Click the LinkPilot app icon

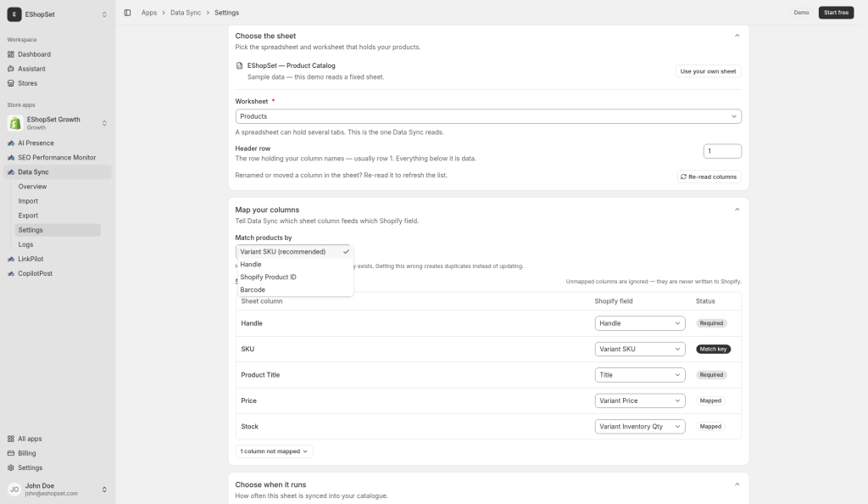pyautogui.click(x=10, y=259)
